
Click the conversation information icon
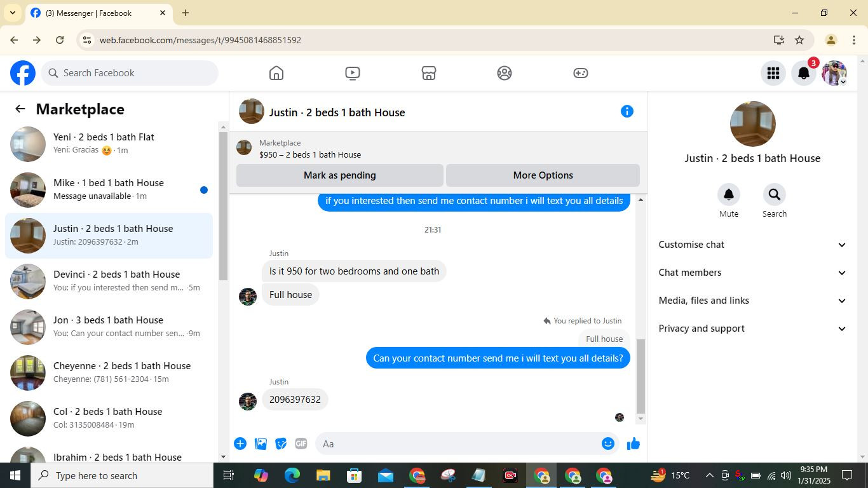click(627, 111)
